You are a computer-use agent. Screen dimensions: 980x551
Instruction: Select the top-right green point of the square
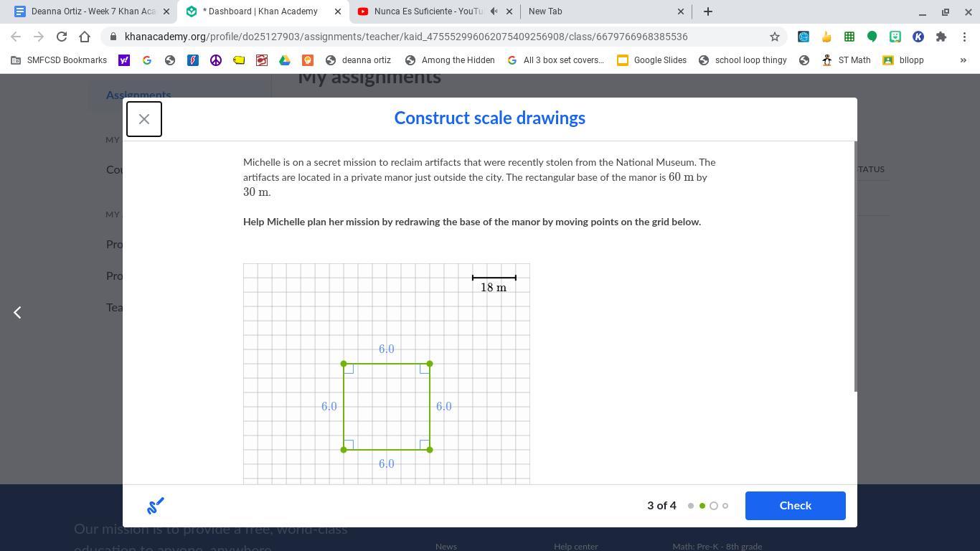click(430, 364)
